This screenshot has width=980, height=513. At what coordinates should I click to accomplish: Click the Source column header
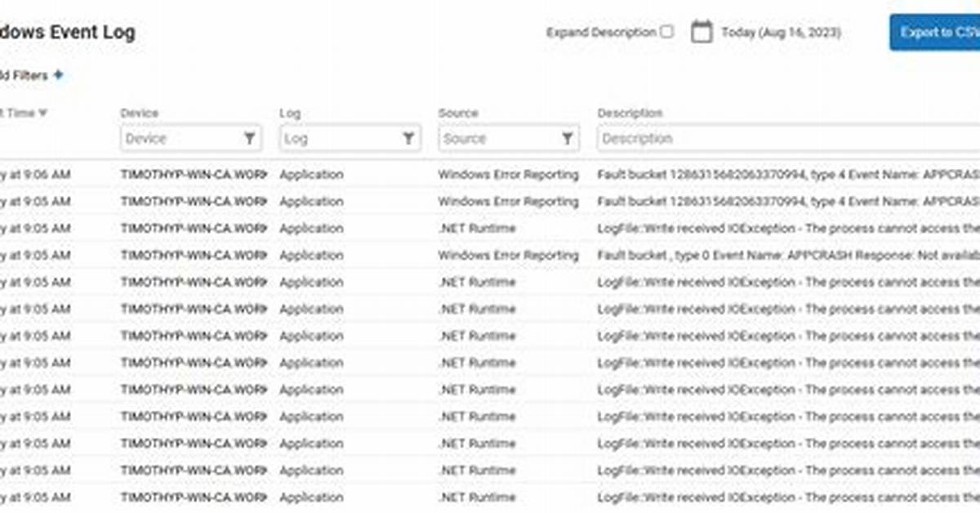point(458,113)
